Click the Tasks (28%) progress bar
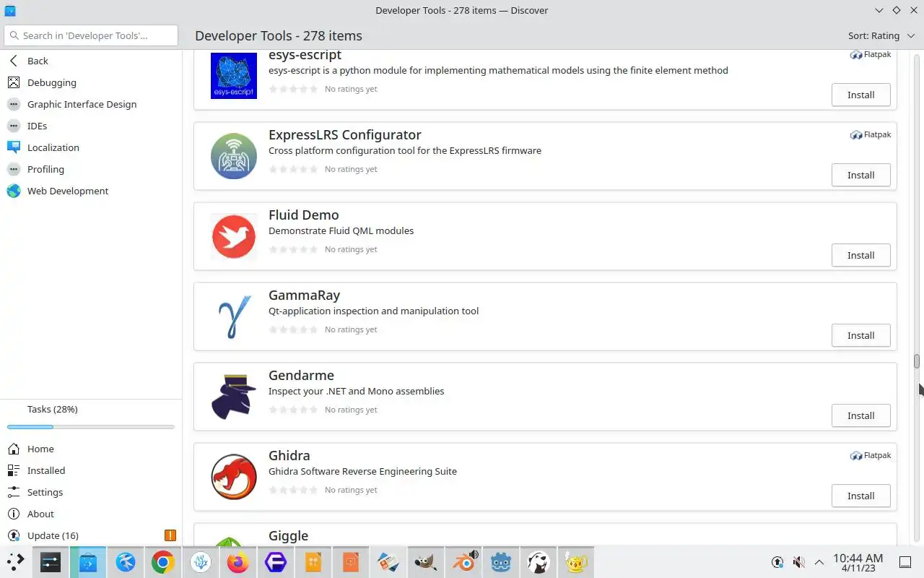 tap(91, 427)
